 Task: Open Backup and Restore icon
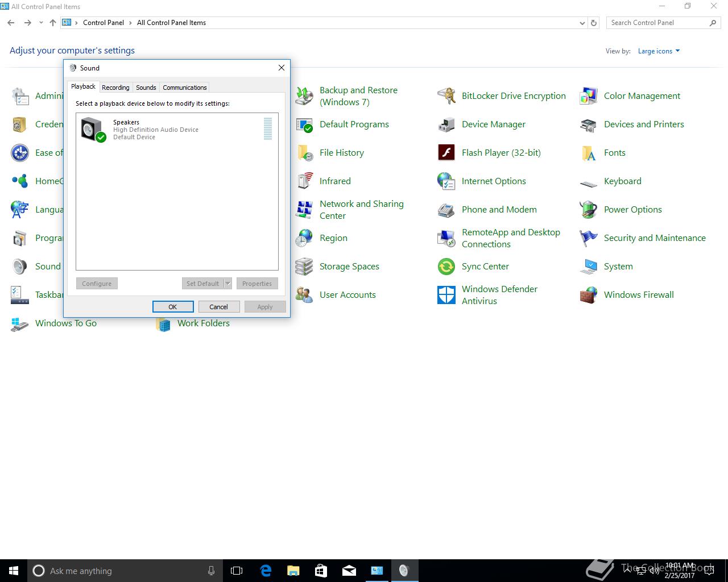point(304,96)
